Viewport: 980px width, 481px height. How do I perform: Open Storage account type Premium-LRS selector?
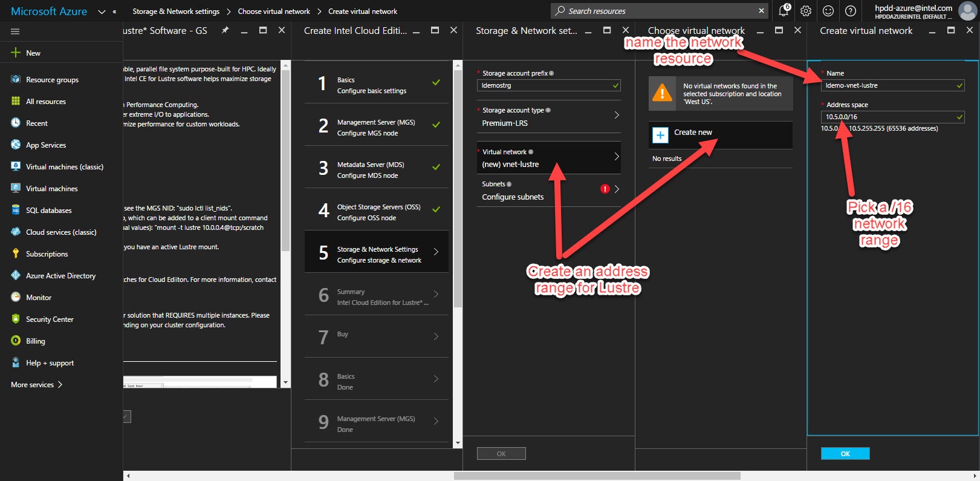point(549,117)
